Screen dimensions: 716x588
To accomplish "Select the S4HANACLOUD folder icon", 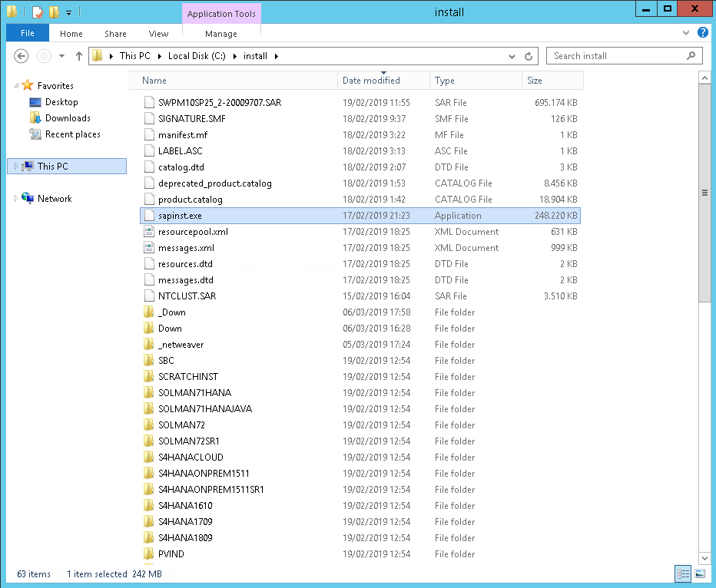I will click(149, 457).
